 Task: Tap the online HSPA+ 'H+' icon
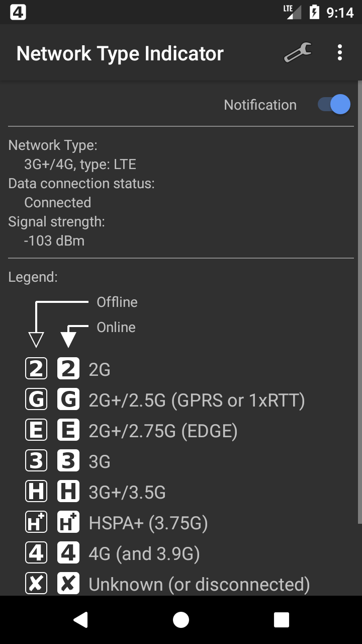pos(68,523)
